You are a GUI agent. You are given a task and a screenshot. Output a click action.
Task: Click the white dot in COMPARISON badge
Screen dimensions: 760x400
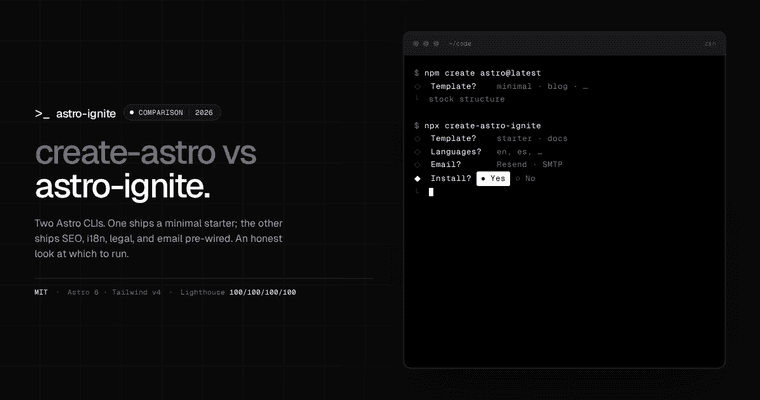click(x=131, y=112)
